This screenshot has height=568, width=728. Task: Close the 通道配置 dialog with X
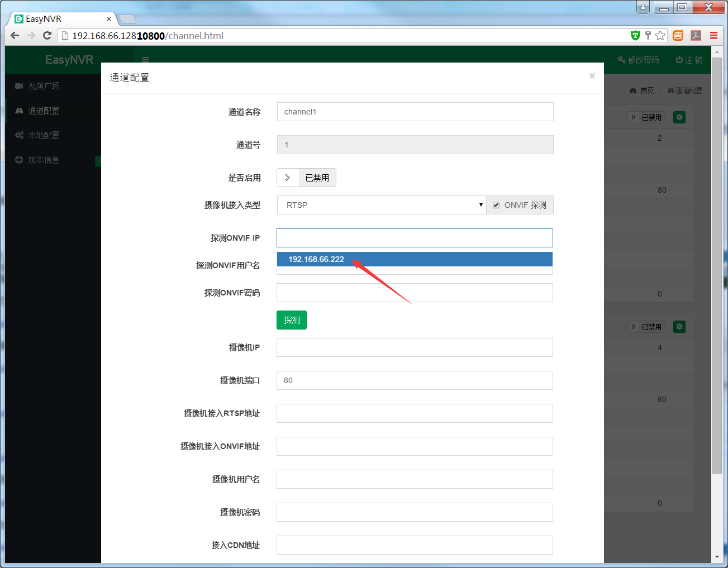pyautogui.click(x=592, y=76)
